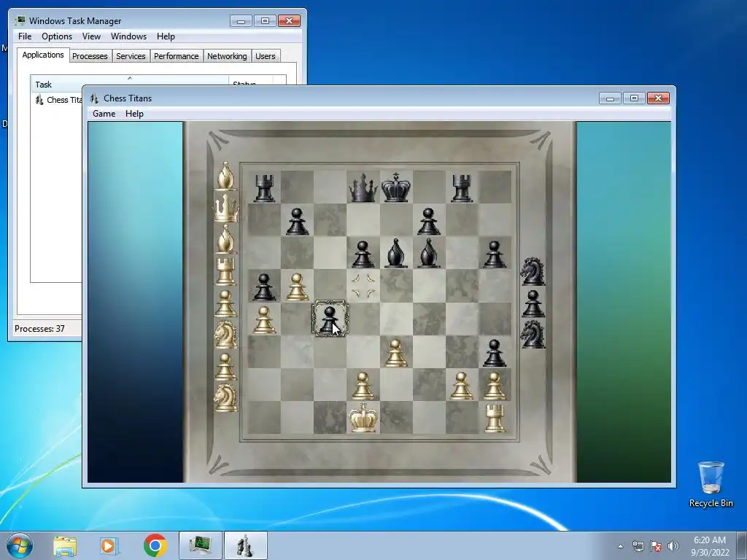
Task: Select the white pawn on d2
Action: [363, 386]
